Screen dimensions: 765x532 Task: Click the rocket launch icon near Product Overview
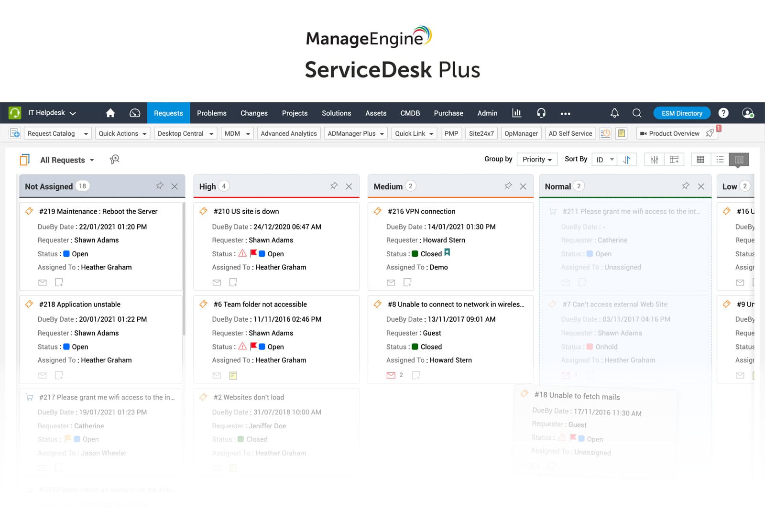coord(710,133)
